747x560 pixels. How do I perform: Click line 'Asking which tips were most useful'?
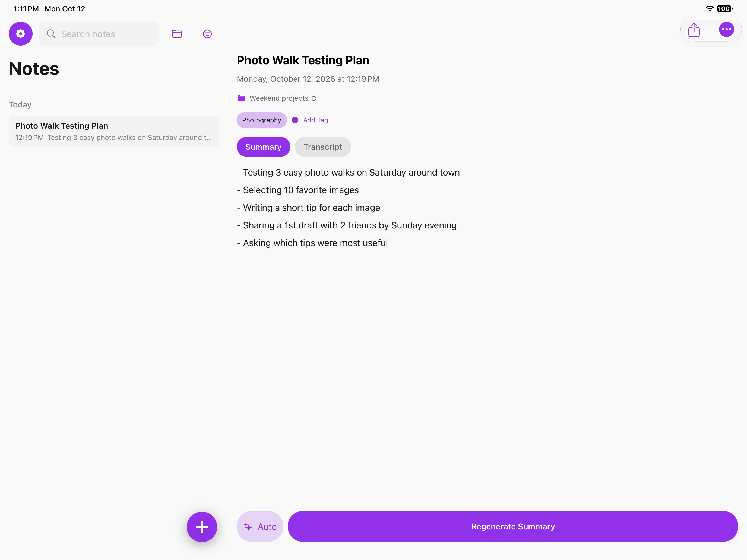(312, 243)
